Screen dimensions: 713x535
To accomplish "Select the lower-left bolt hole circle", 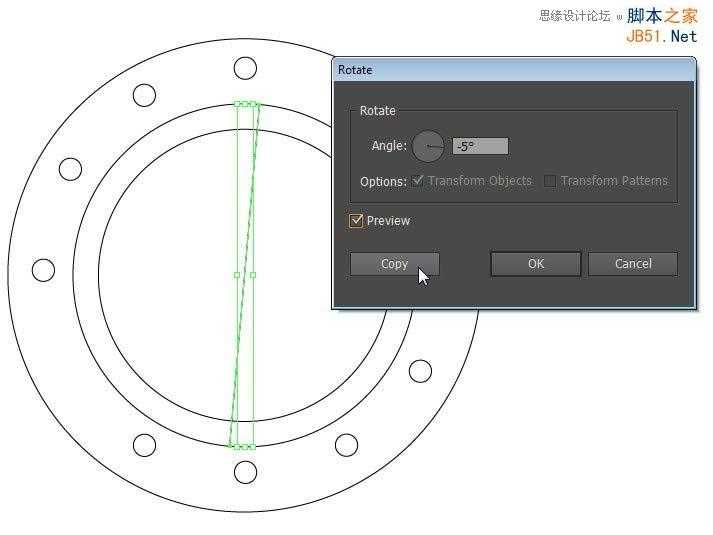I will coord(144,445).
